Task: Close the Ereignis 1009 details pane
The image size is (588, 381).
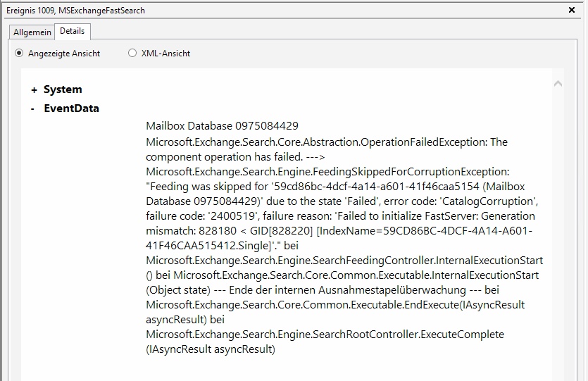Action: (572, 10)
